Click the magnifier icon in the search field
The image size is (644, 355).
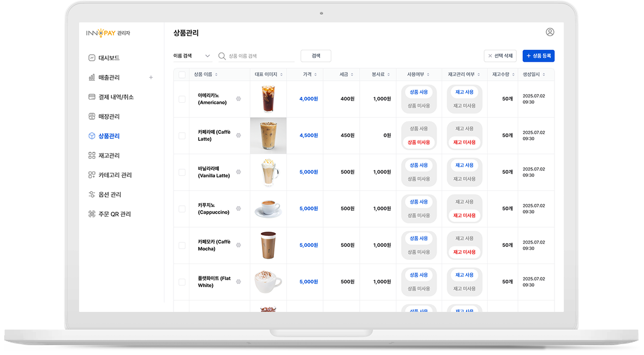[x=221, y=56]
